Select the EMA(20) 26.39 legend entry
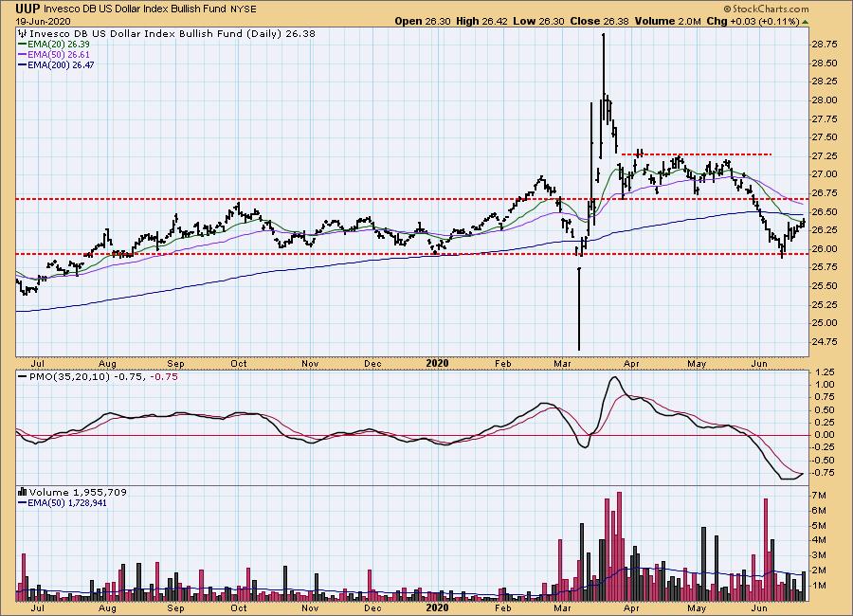Image resolution: width=853 pixels, height=616 pixels. coord(54,45)
